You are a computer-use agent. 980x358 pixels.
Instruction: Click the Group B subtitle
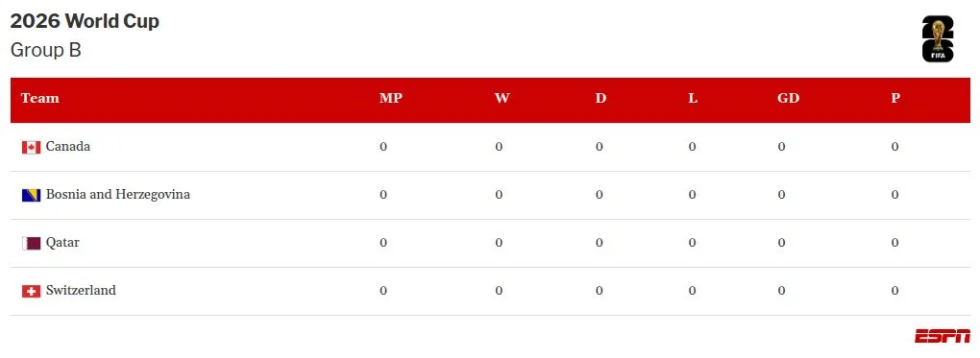45,50
